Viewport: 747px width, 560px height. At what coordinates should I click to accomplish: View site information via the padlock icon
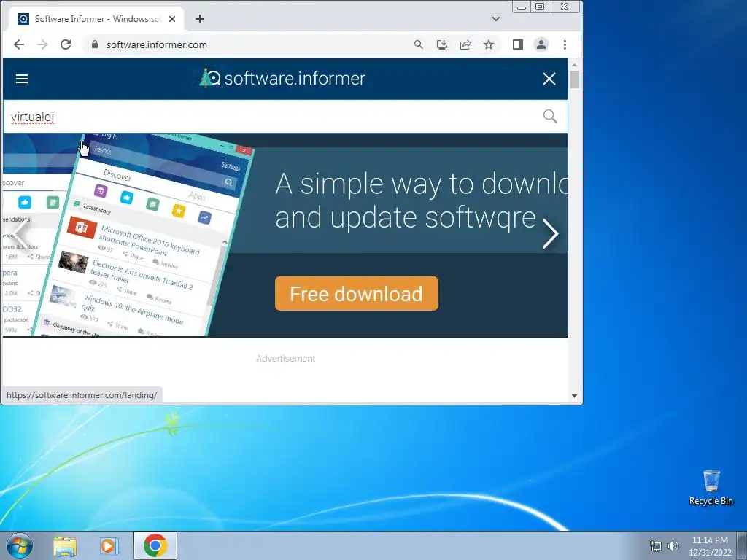point(95,44)
